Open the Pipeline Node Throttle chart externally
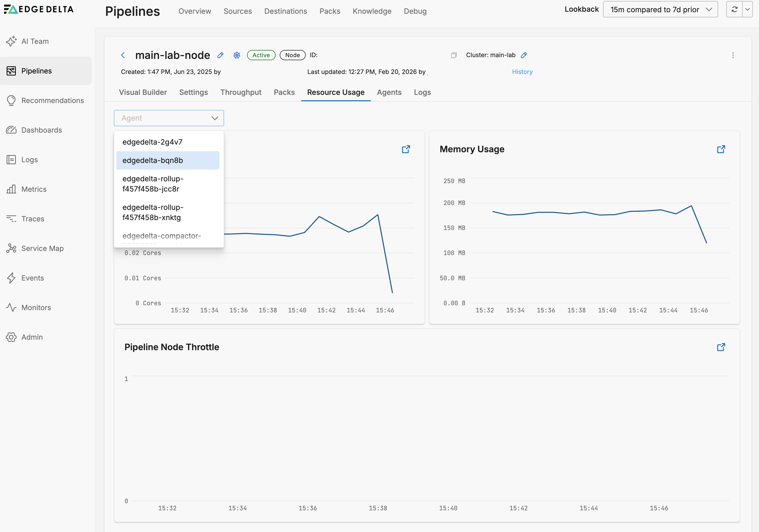 click(721, 347)
